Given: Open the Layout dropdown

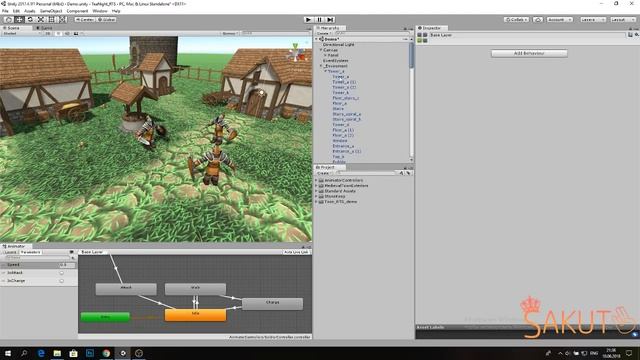Looking at the screenshot, I should [622, 20].
